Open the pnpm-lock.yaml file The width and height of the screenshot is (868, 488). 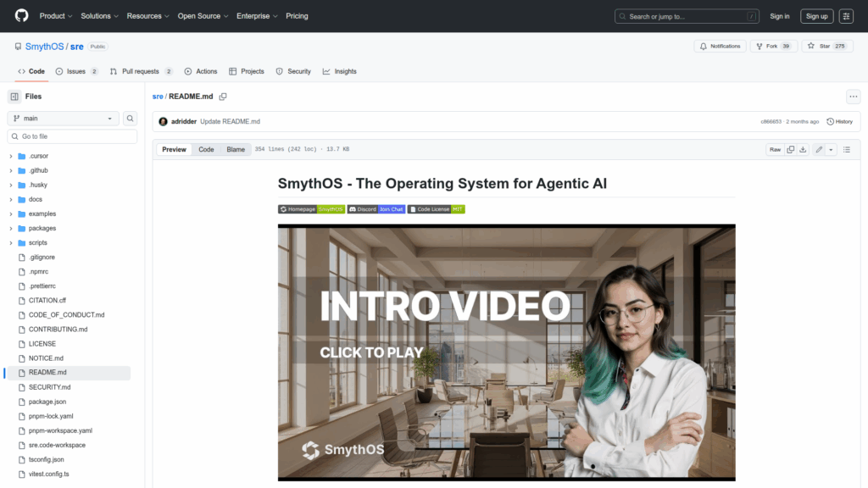51,416
